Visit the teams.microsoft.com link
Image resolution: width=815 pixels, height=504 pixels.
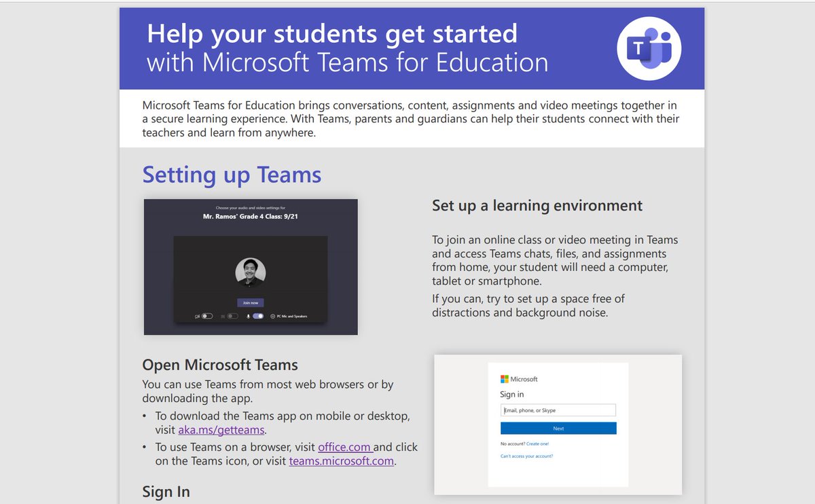pos(341,461)
